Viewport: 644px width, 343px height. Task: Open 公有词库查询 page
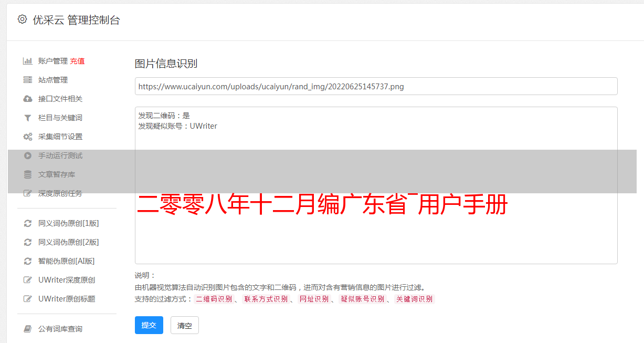[x=60, y=329]
